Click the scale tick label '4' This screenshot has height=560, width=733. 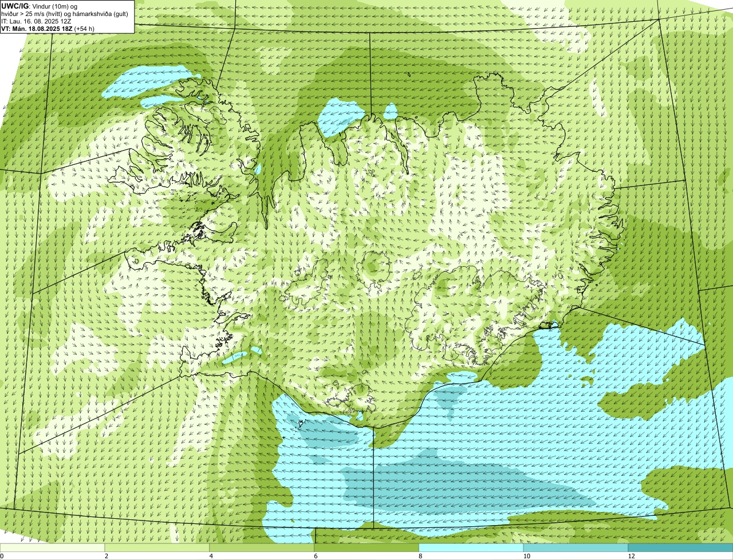click(211, 556)
